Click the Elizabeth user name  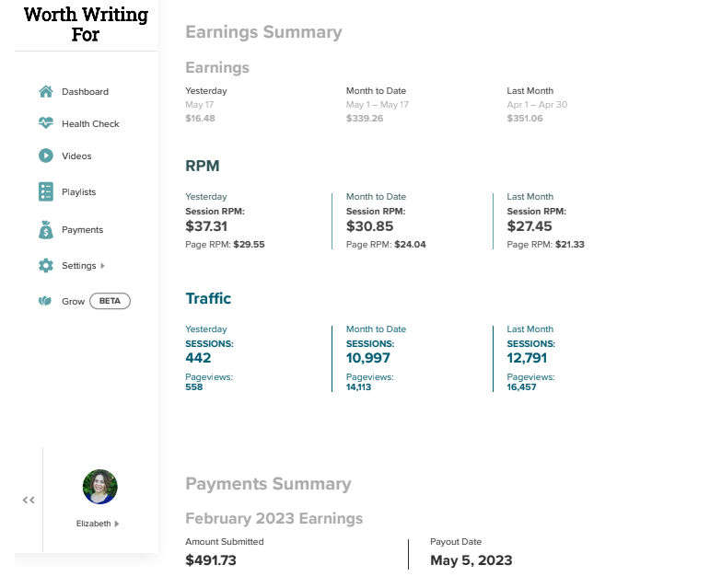(x=93, y=524)
